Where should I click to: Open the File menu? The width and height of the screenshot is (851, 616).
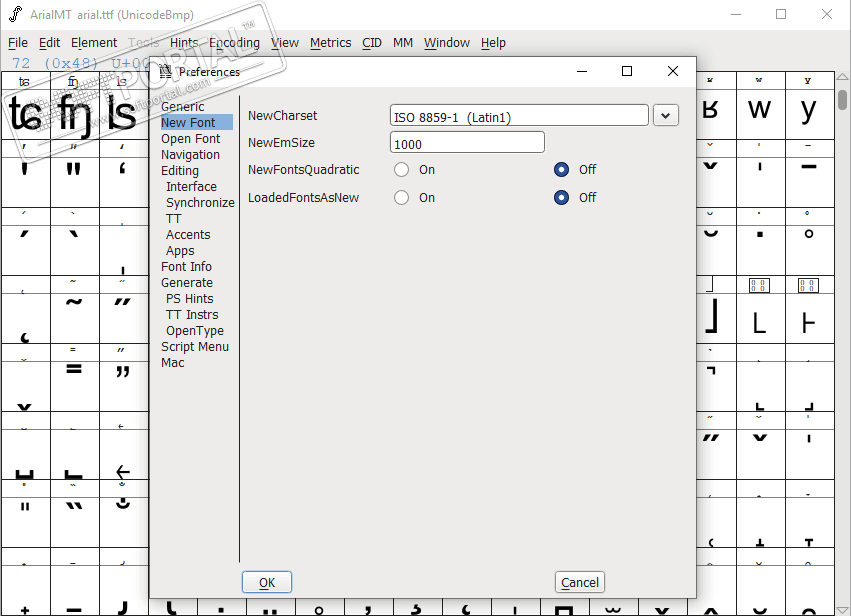click(18, 43)
